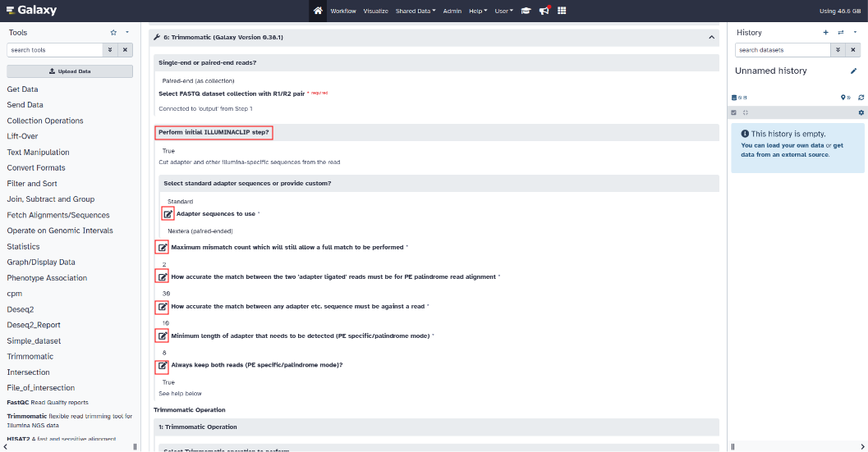The image size is (868, 452).
Task: Toggle edit for Minimum length of adapter
Action: tap(162, 336)
